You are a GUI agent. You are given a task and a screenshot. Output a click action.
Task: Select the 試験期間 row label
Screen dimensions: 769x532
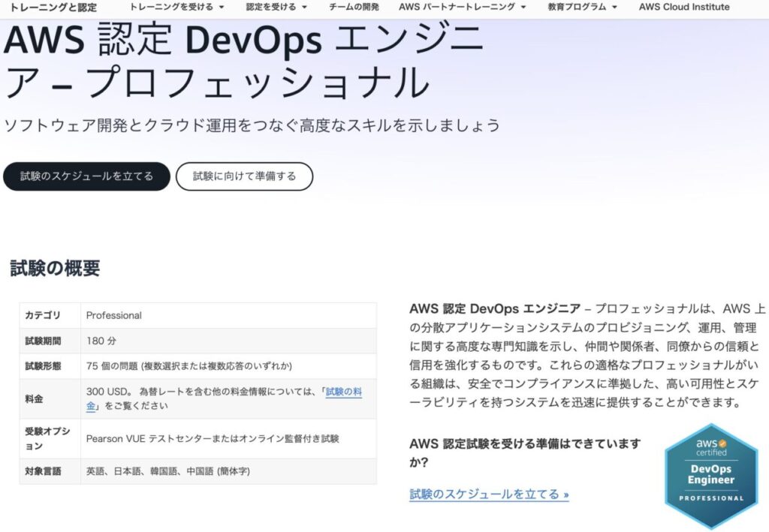(x=43, y=341)
